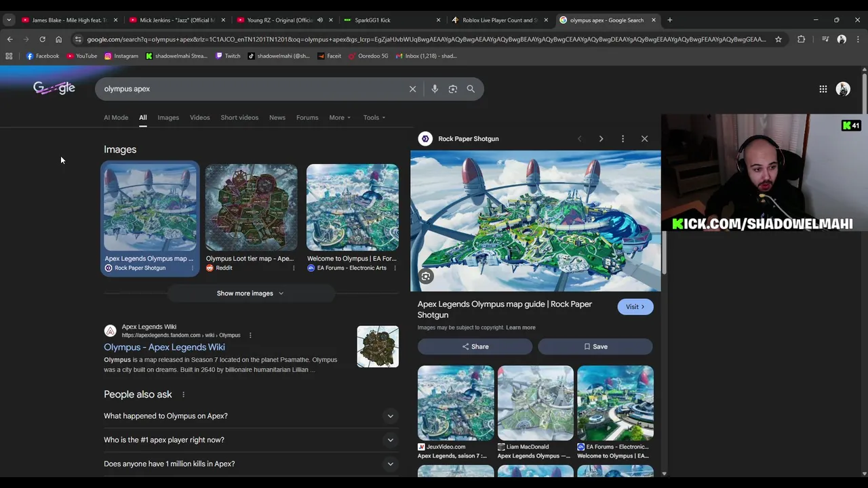Visit the Rock Paper Shotgun page
Screen dimensions: 868x488
click(x=635, y=307)
